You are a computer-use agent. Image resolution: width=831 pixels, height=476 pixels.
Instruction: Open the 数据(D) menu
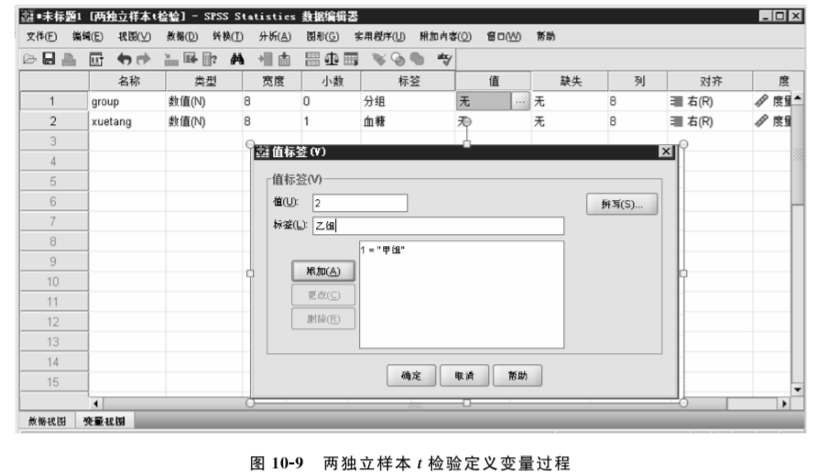coord(182,36)
